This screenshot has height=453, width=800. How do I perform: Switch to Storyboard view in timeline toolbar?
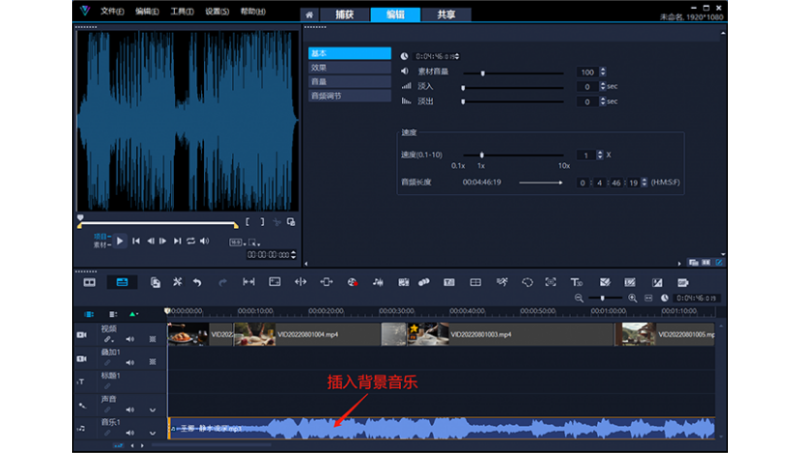pyautogui.click(x=89, y=282)
